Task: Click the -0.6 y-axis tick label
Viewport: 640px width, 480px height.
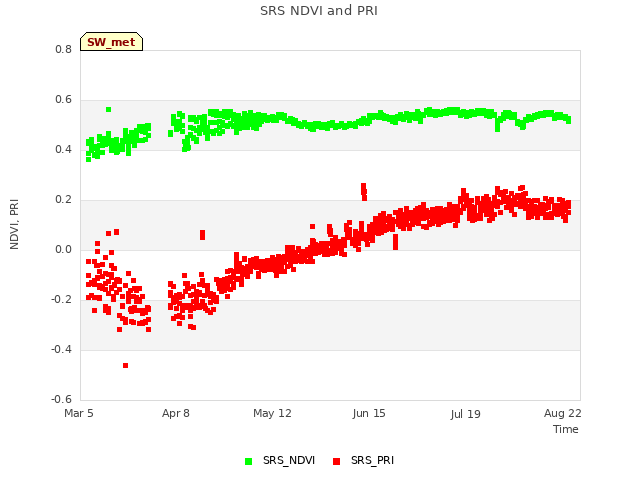Action: (x=61, y=399)
